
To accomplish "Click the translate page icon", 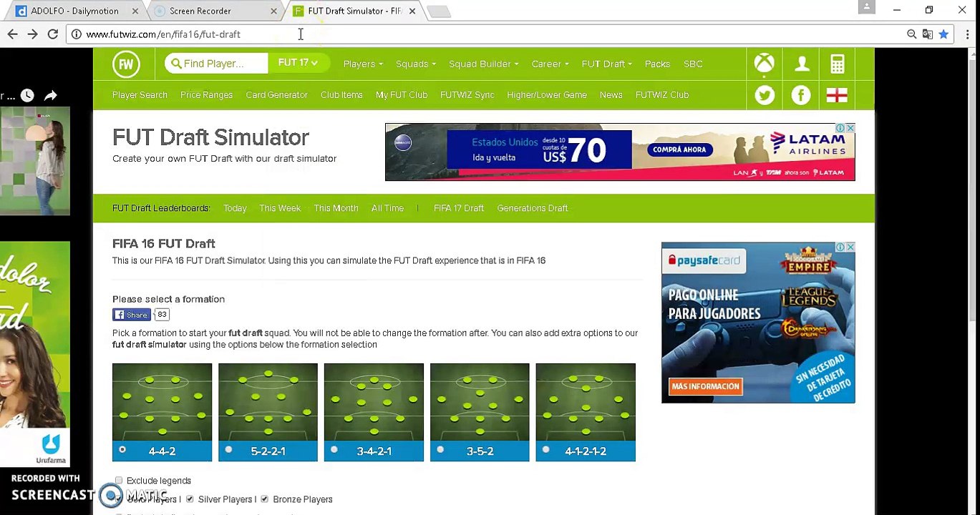I will coord(928,34).
